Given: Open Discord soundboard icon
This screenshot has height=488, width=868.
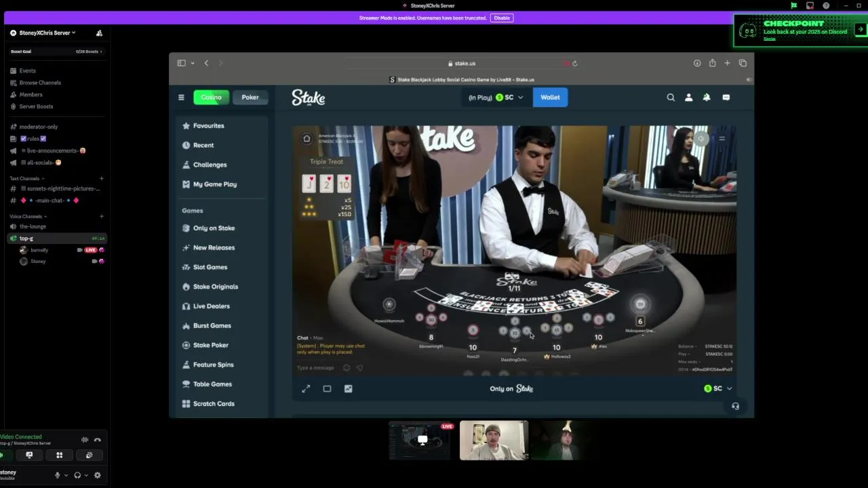Looking at the screenshot, I should [x=89, y=455].
